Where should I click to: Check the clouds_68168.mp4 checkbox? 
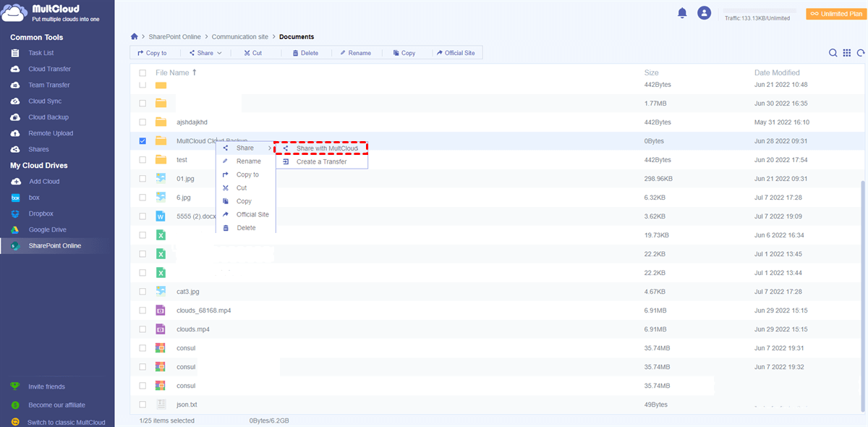[x=142, y=310]
